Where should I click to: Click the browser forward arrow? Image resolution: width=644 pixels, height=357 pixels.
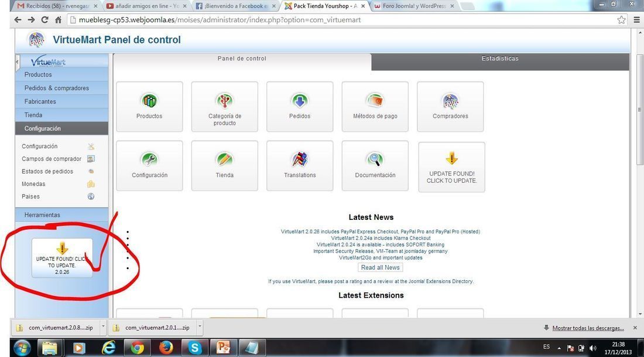31,20
